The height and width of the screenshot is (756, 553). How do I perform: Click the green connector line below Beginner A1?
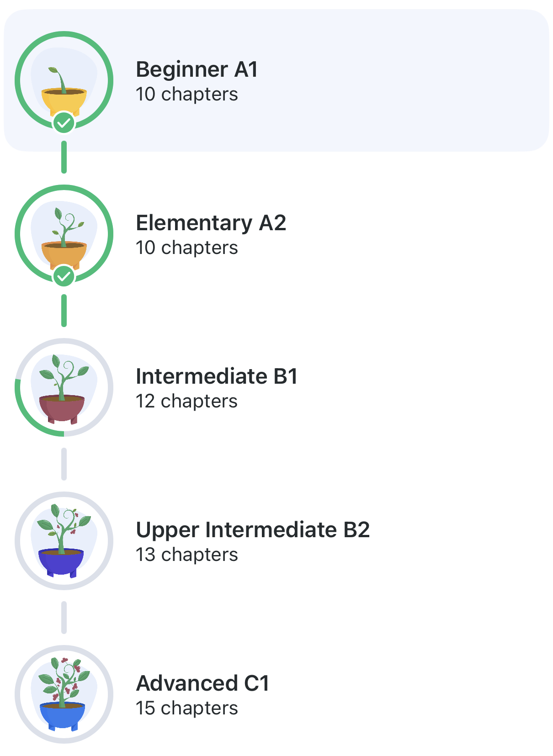[x=64, y=157]
